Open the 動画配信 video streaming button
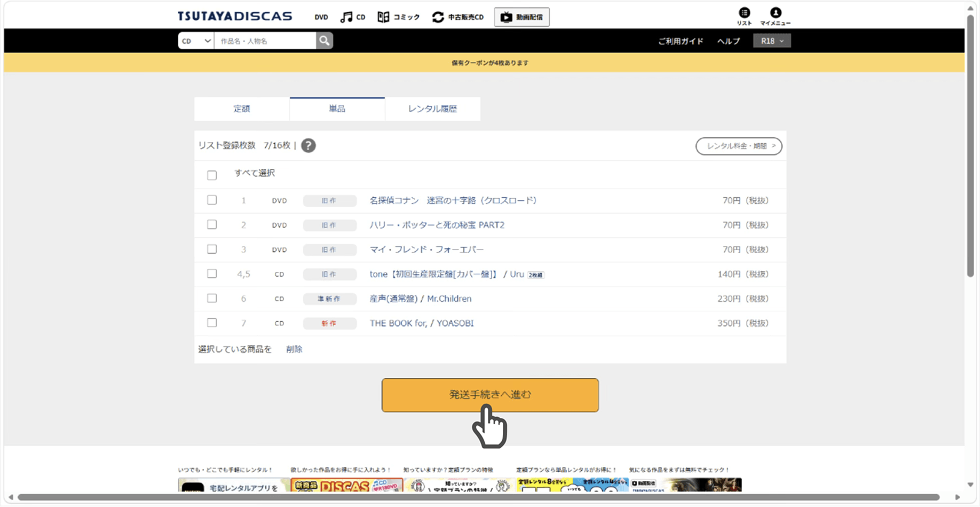 point(521,17)
